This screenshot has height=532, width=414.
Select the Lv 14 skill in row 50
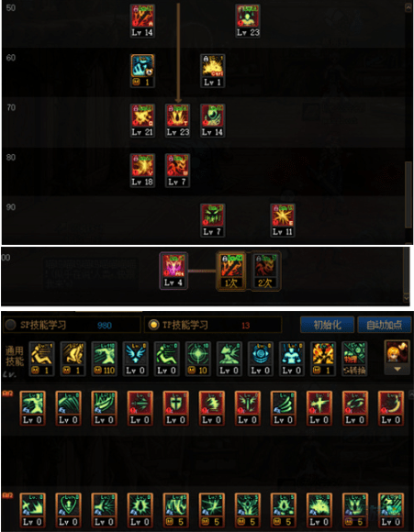point(142,21)
